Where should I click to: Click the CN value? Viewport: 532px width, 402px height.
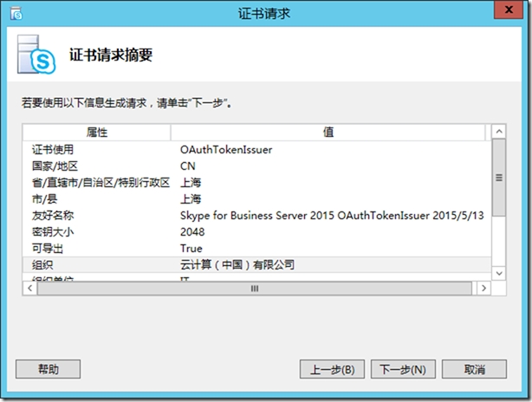point(188,166)
